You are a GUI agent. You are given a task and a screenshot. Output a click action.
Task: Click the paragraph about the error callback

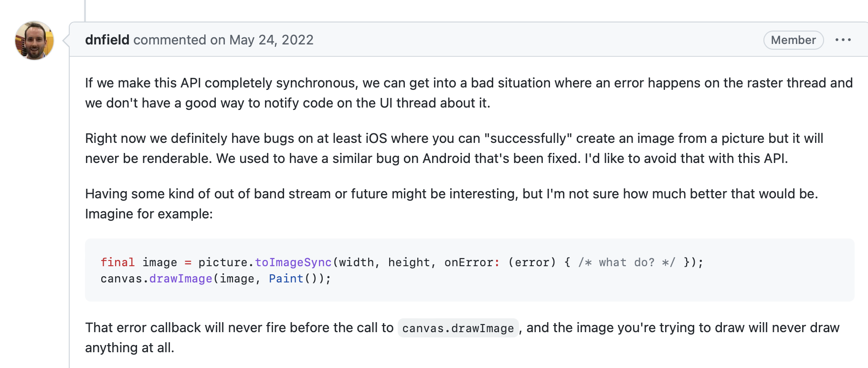pos(462,337)
